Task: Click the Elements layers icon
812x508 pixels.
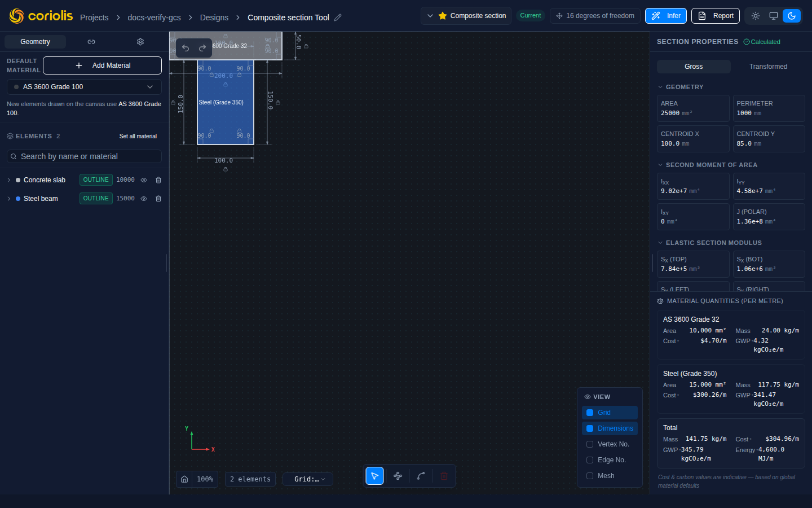Action: coord(10,136)
